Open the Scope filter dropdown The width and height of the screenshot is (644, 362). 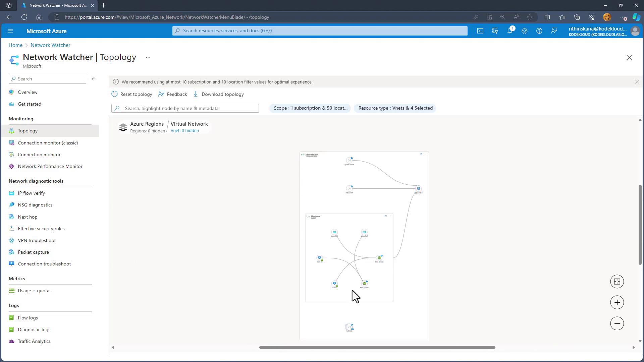tap(310, 108)
